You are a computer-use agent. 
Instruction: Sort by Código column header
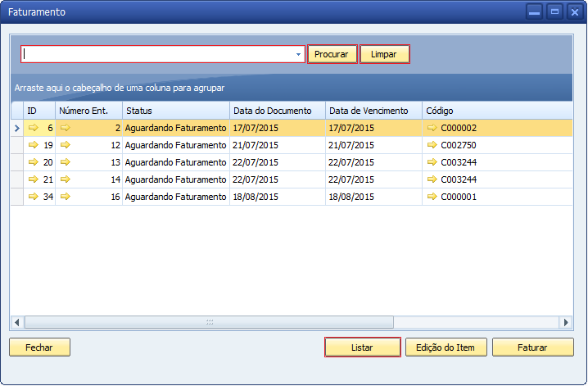pos(497,111)
